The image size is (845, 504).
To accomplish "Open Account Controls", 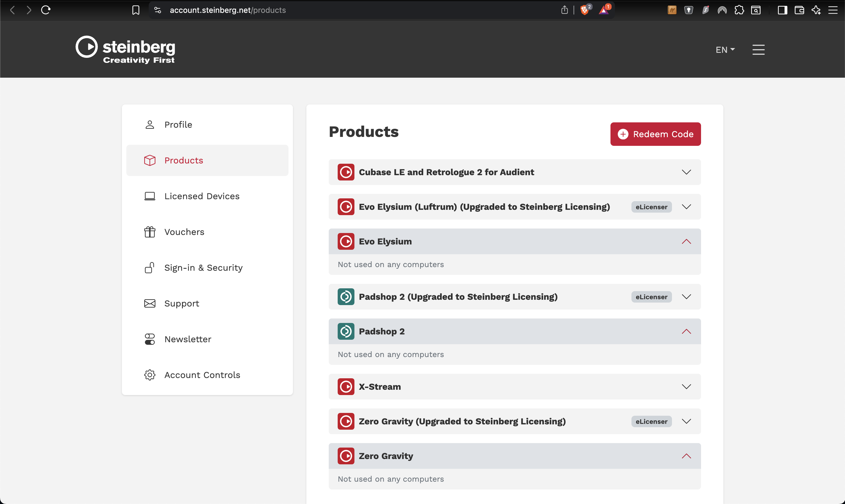I will (207, 375).
